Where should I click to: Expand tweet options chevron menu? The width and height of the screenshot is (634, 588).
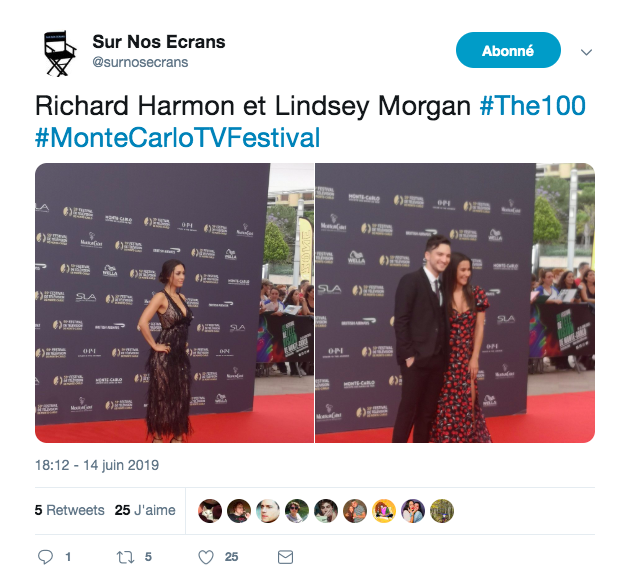[x=586, y=52]
